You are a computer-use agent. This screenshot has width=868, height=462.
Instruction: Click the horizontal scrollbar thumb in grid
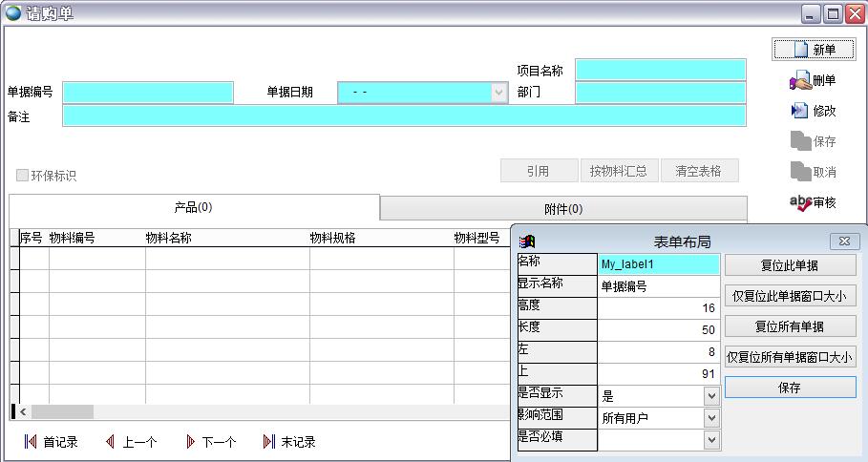[x=62, y=411]
